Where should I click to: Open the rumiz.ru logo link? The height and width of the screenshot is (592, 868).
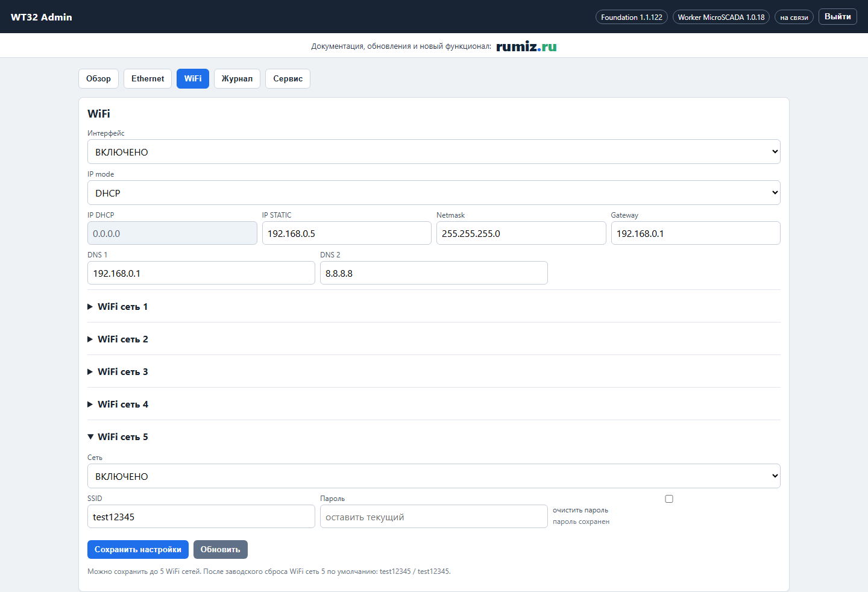pyautogui.click(x=526, y=46)
